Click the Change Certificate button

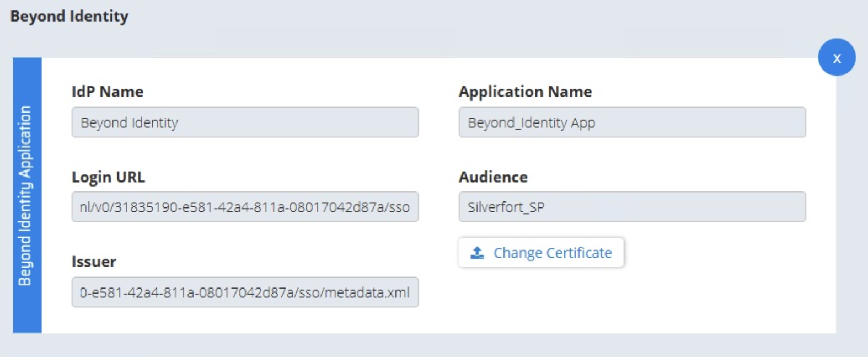[x=541, y=253]
